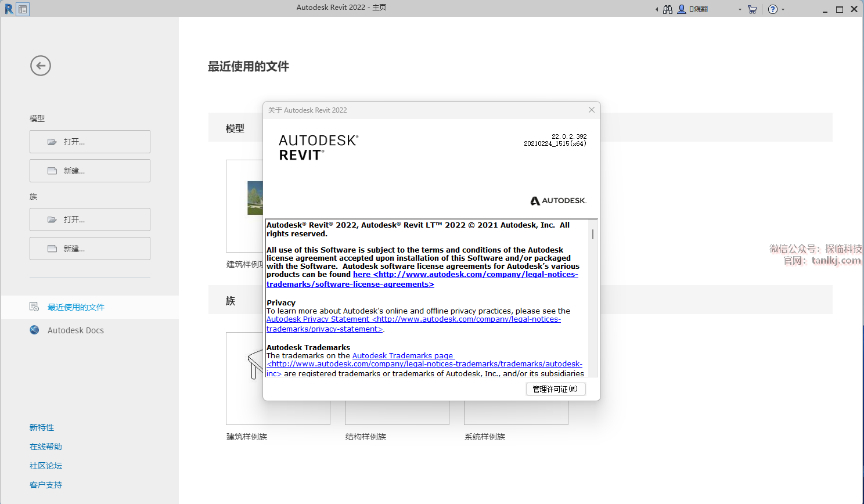
Task: Maximize the Revit main window
Action: 840,9
